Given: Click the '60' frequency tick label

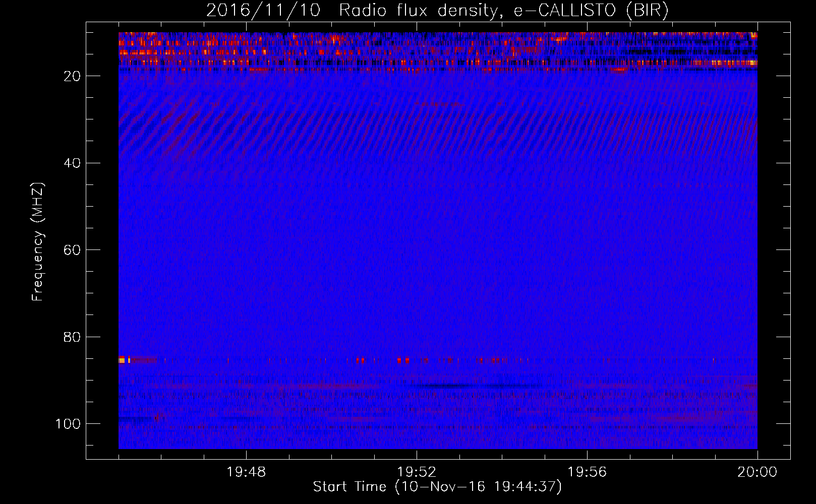Looking at the screenshot, I should tap(73, 250).
